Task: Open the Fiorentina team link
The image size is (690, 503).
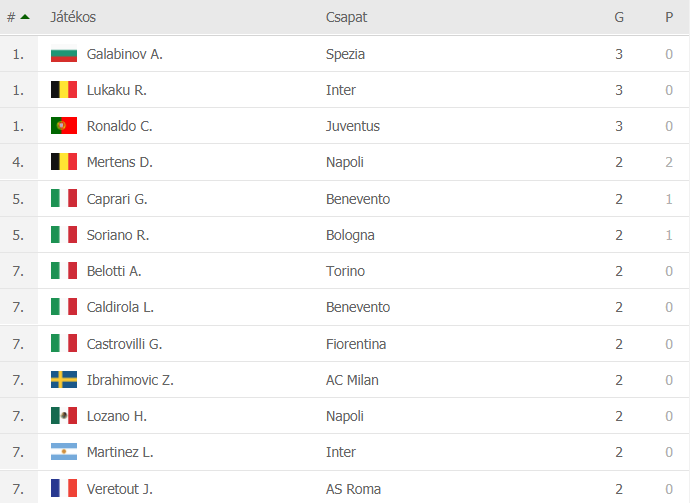Action: click(x=356, y=344)
